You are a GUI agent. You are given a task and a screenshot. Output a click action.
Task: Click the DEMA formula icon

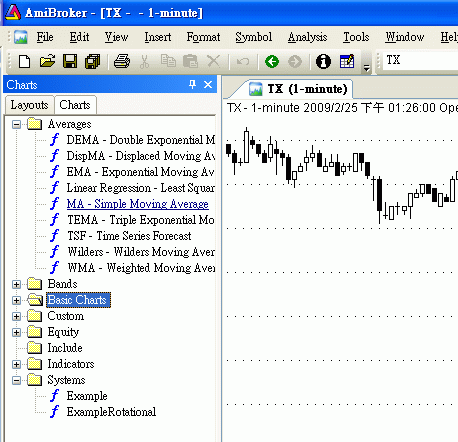click(x=54, y=140)
